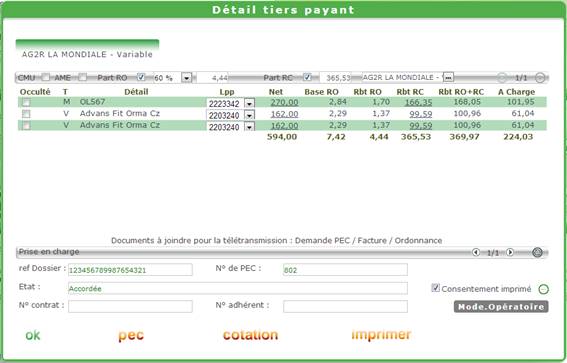This screenshot has width=567, height=363.
Task: Uncheck the Part RO checkbox
Action: click(141, 77)
